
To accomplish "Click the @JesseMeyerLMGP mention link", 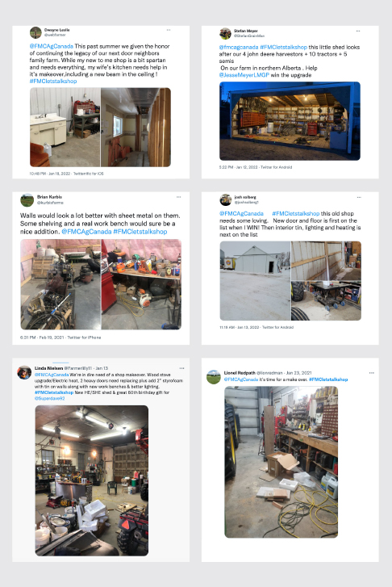I will click(x=244, y=75).
